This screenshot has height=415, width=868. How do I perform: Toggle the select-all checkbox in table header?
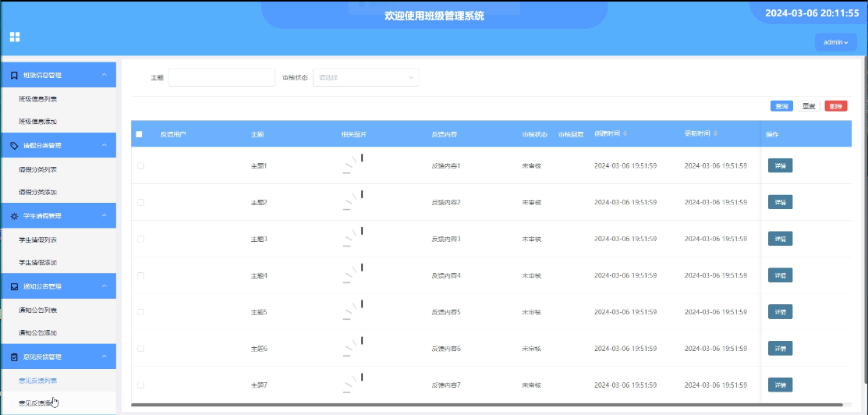139,134
